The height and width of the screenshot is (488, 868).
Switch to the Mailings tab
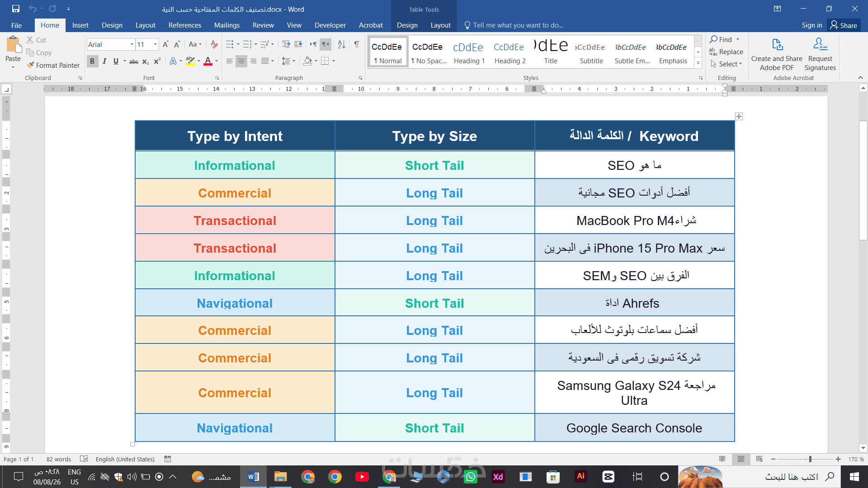click(227, 25)
